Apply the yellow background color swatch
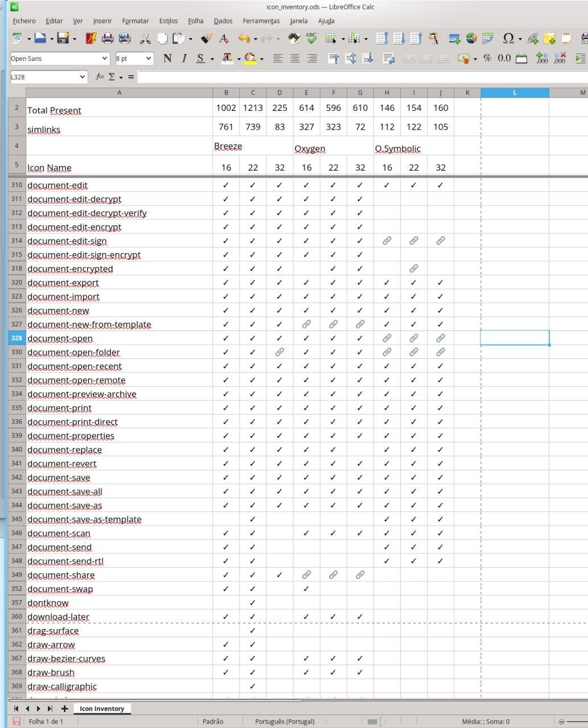The height and width of the screenshot is (728, 588). tap(250, 58)
